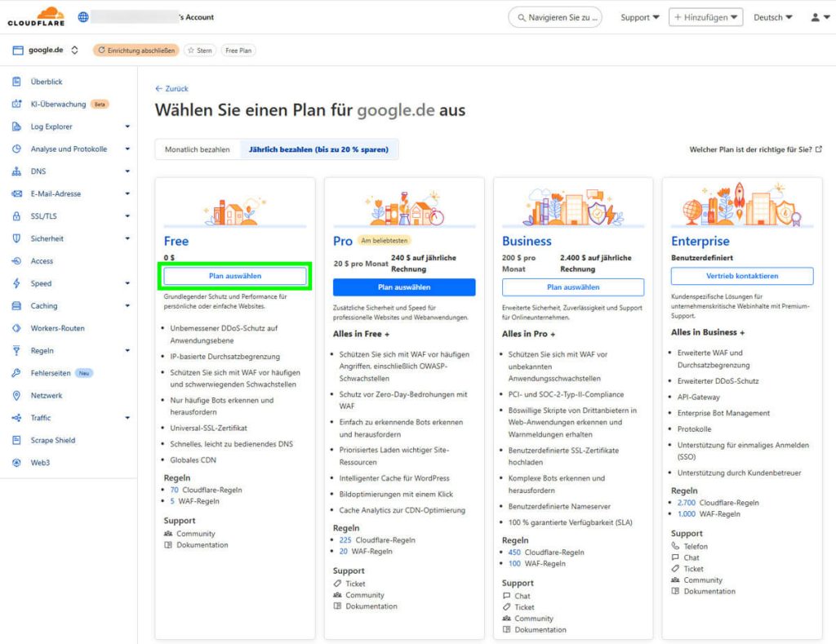Open Workers-Routen in the sidebar
The image size is (836, 644).
pos(58,328)
